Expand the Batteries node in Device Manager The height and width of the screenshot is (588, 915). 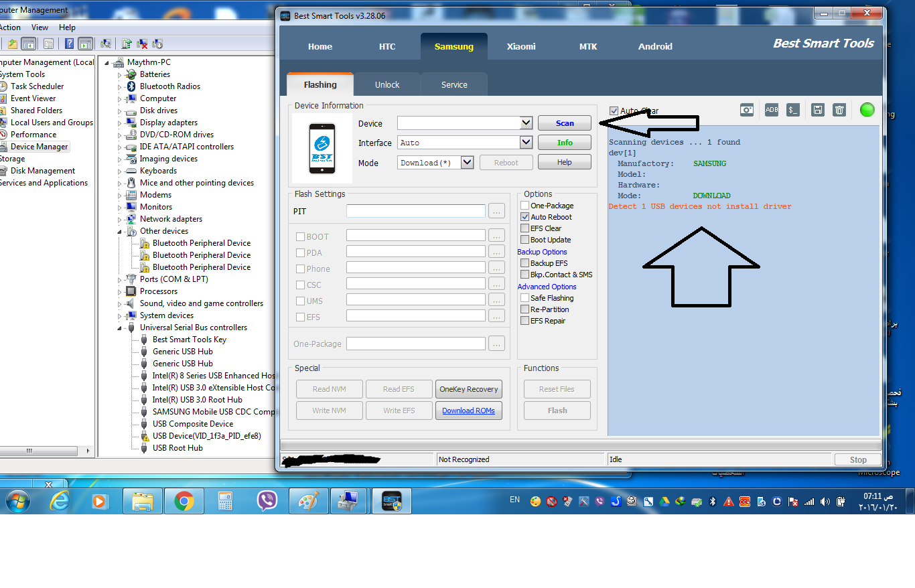pyautogui.click(x=121, y=75)
